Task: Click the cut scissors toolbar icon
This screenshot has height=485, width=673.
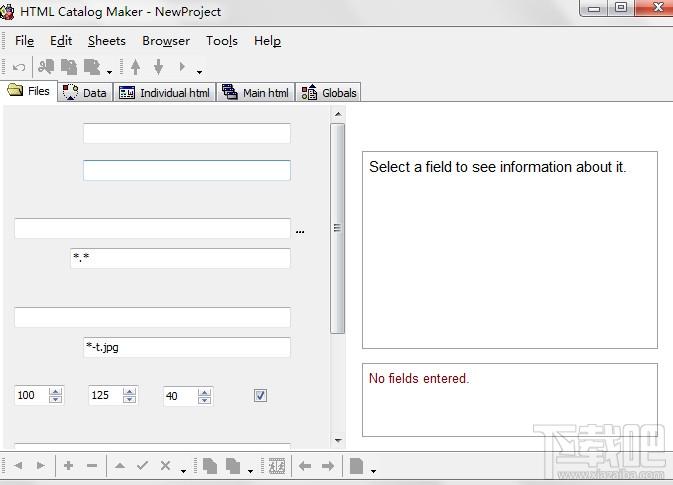Action: point(46,67)
